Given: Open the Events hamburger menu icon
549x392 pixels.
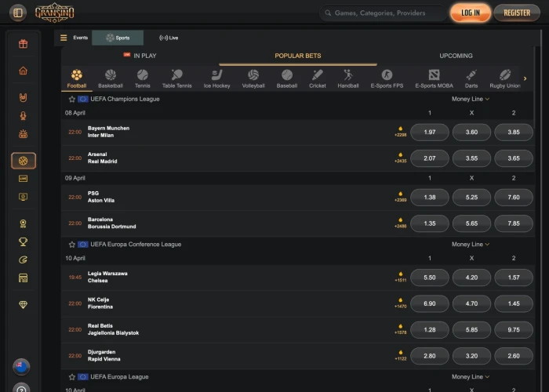Looking at the screenshot, I should pos(64,38).
